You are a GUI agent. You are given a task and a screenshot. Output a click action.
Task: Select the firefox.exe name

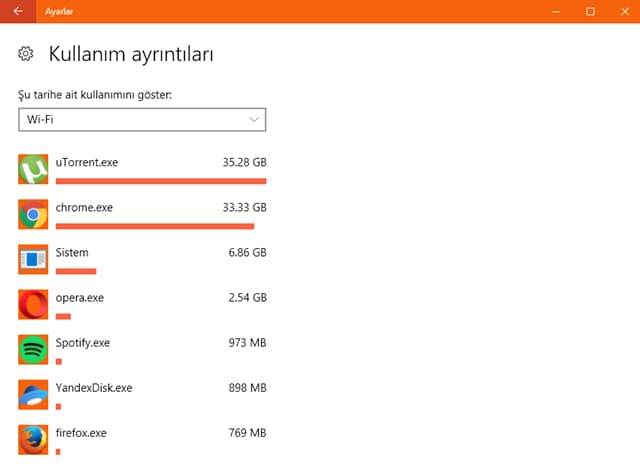click(81, 433)
